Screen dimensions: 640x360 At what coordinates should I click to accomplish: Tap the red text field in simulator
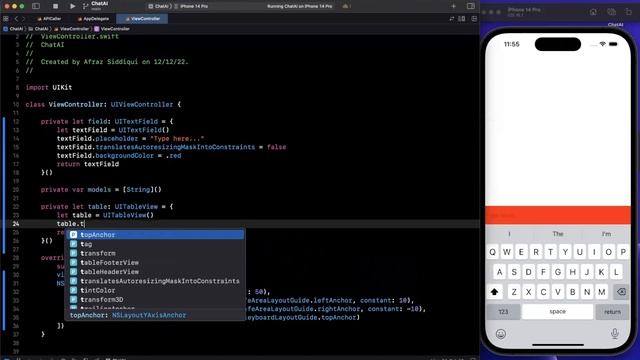click(558, 215)
